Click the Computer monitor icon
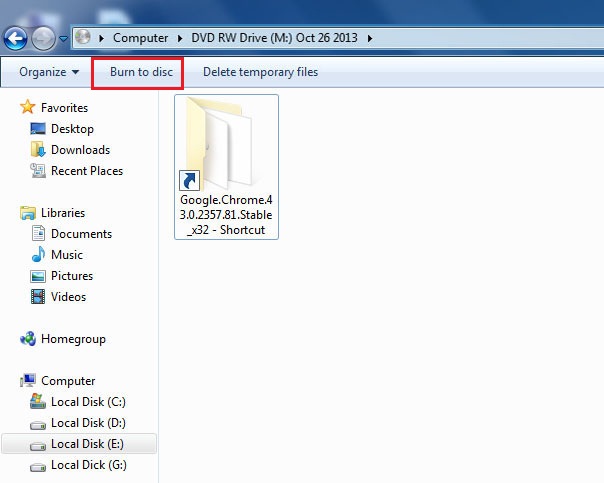The image size is (604, 483). point(28,381)
